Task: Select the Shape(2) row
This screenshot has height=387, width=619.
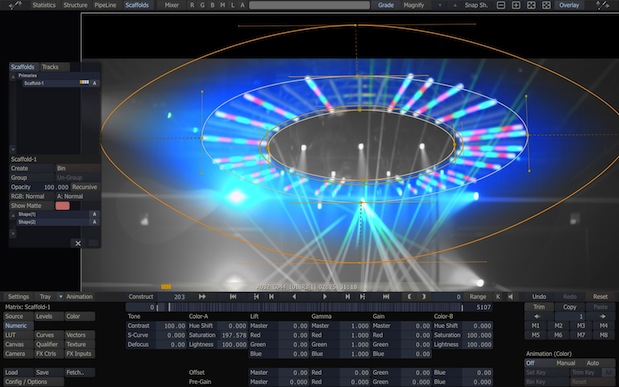Action: pyautogui.click(x=53, y=222)
